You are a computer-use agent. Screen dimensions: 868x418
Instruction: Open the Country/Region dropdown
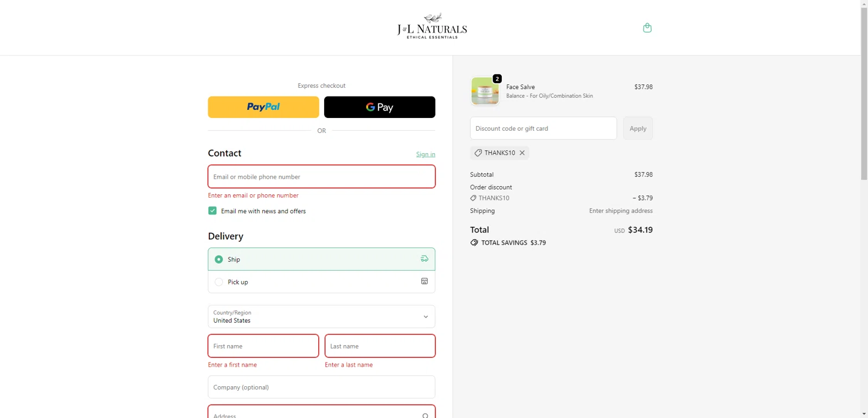click(x=321, y=316)
